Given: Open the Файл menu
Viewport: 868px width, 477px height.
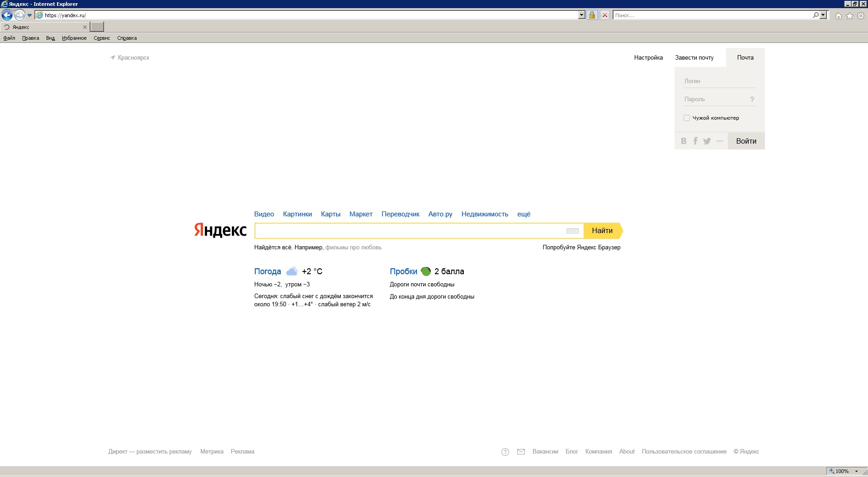Looking at the screenshot, I should (9, 38).
